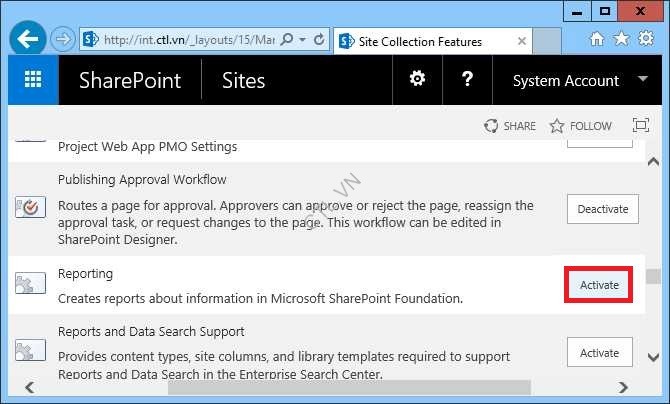
Task: Open the Help question mark
Action: click(467, 80)
